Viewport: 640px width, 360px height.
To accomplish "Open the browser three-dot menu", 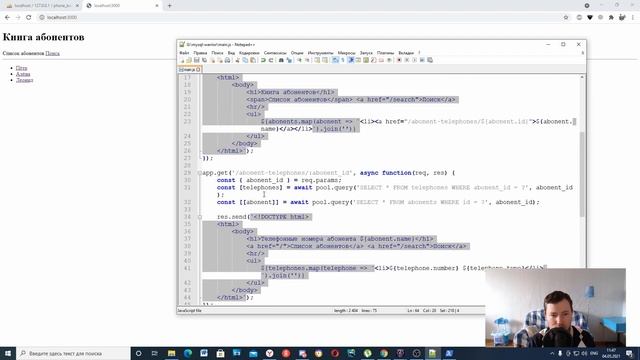I will 633,17.
